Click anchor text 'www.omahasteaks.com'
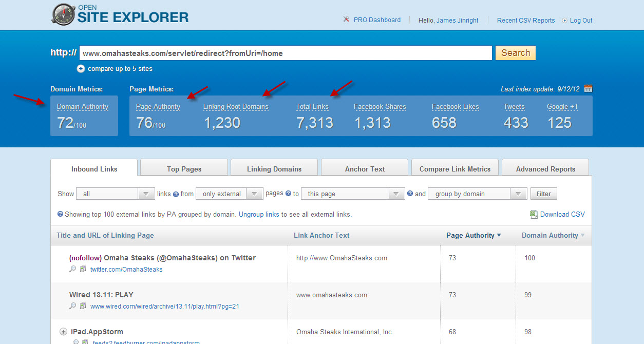Viewport: 644px width, 344px height. (x=332, y=295)
